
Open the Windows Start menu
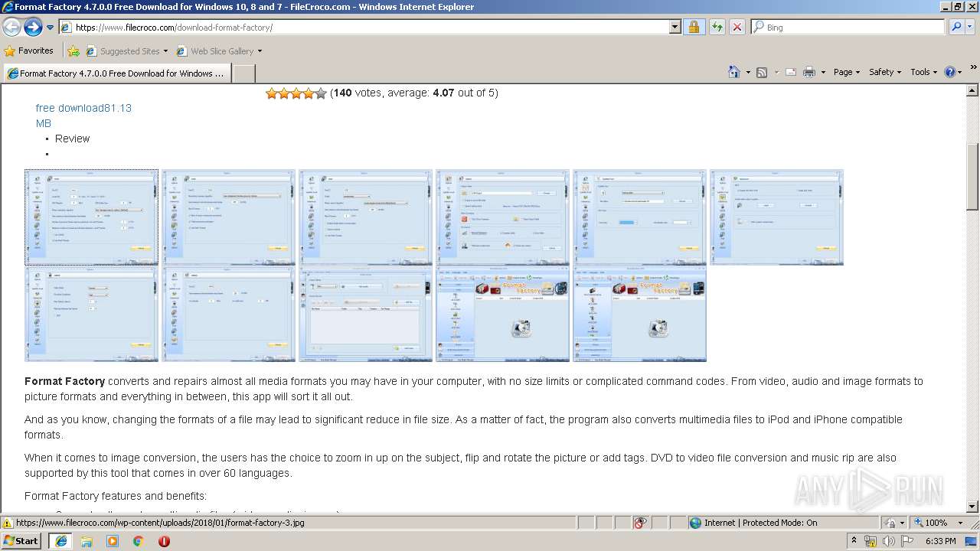[21, 540]
